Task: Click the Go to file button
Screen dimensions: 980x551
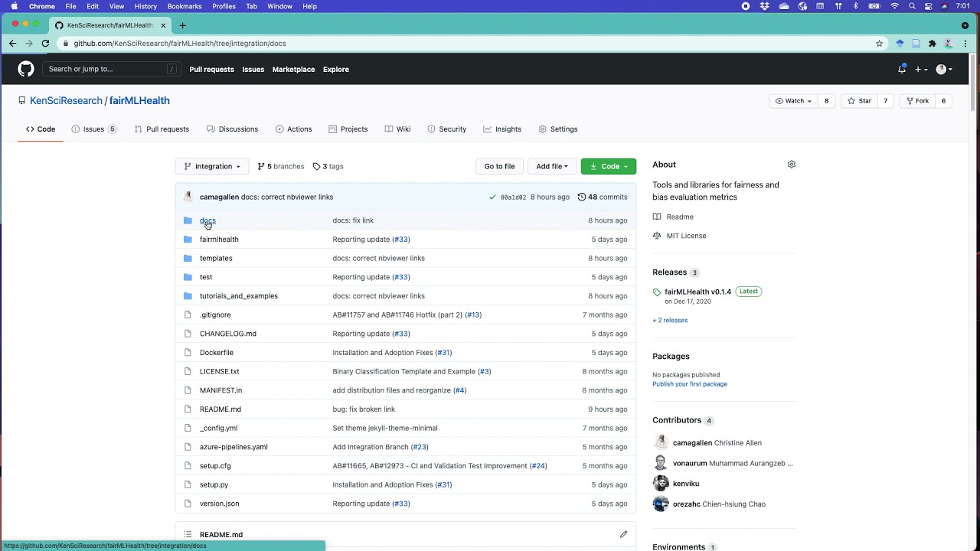Action: 499,166
